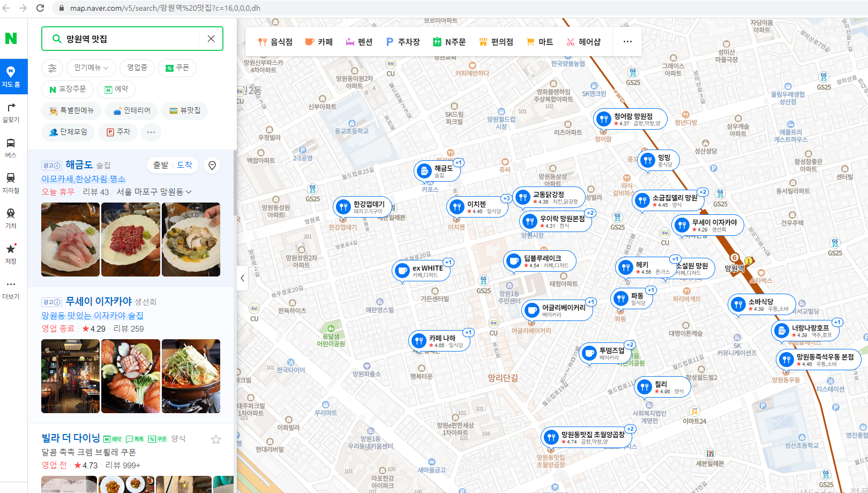Click the 칠리 restaurant map marker

click(662, 387)
